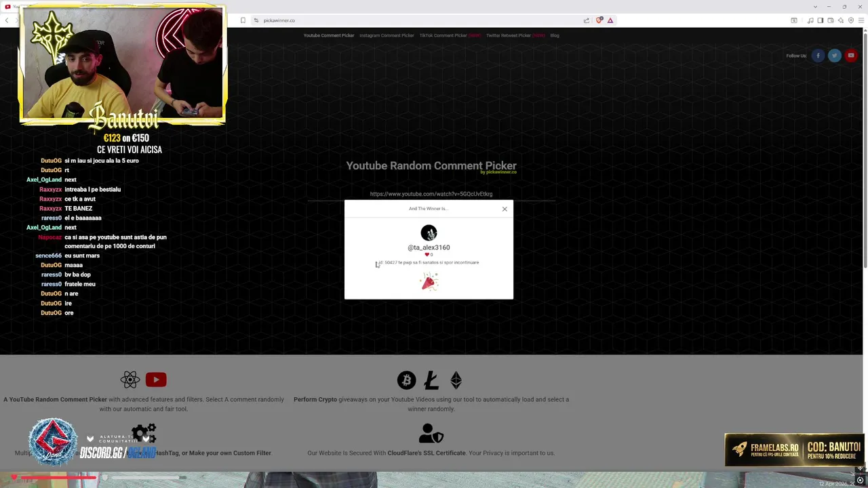Open Twitter Retweet Picker nav tab

515,35
